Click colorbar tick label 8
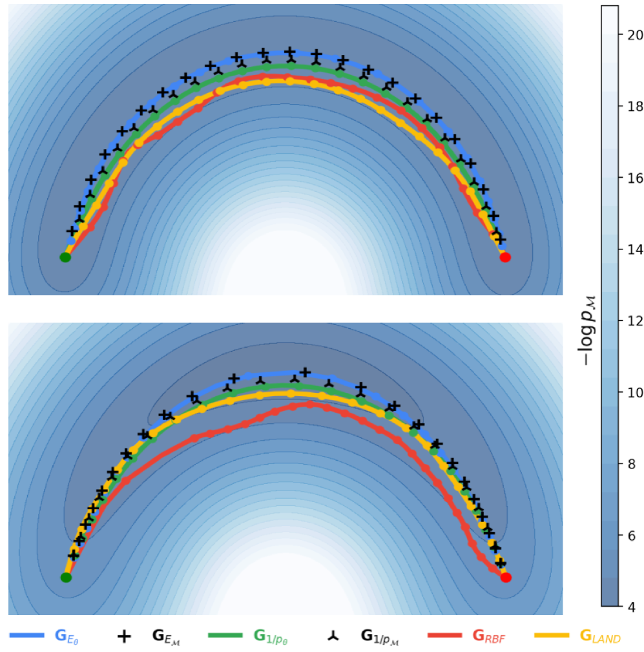 click(x=631, y=465)
